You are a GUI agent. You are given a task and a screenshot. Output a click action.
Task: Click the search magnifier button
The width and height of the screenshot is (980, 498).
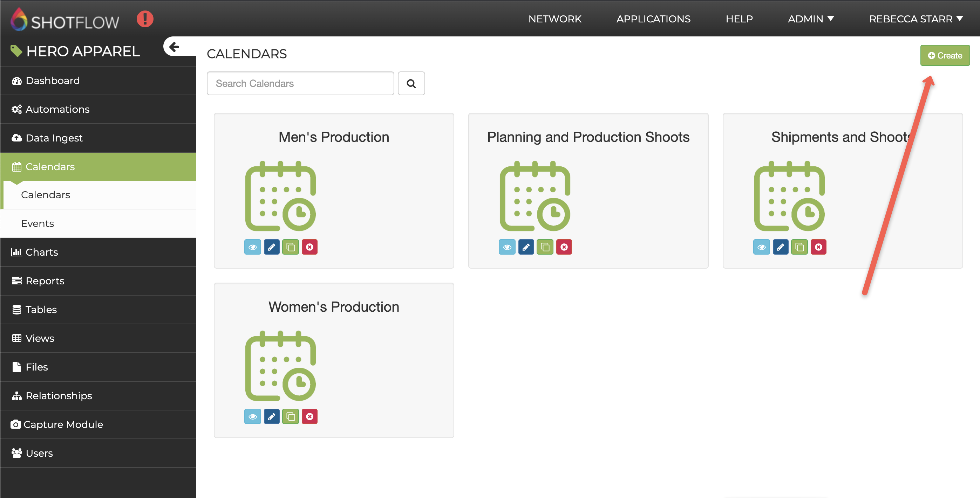[411, 83]
